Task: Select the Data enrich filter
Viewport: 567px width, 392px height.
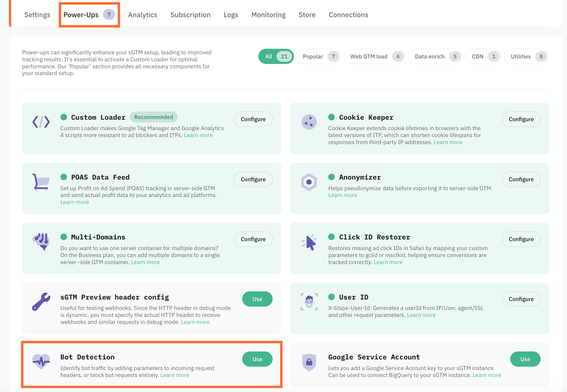Action: pyautogui.click(x=435, y=56)
